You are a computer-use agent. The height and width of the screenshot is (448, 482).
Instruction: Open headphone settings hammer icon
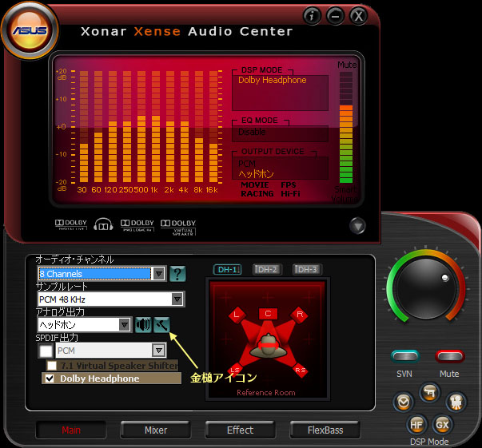[x=161, y=324]
